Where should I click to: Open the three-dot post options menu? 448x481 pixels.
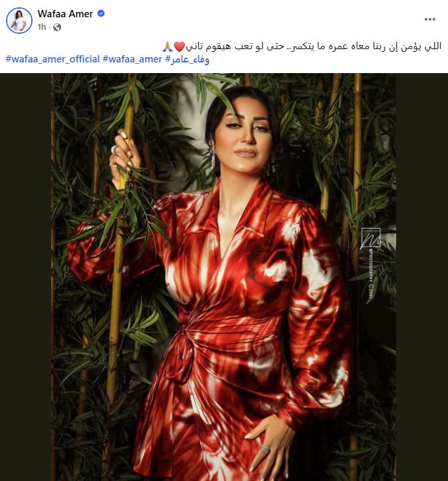click(x=429, y=19)
